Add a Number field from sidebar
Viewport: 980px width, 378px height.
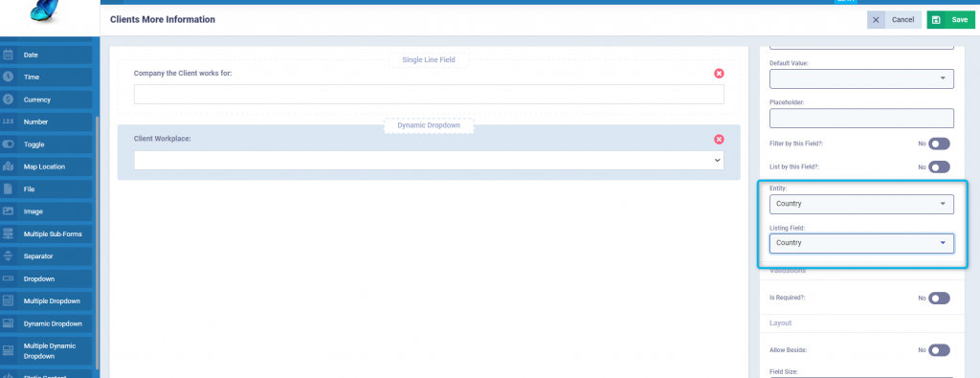[46, 122]
